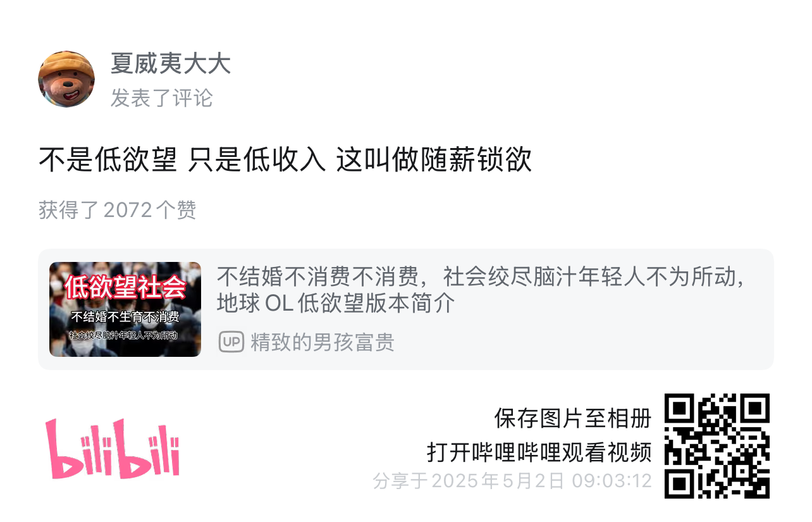Open uploader name 精致的男孩富贵

(323, 342)
